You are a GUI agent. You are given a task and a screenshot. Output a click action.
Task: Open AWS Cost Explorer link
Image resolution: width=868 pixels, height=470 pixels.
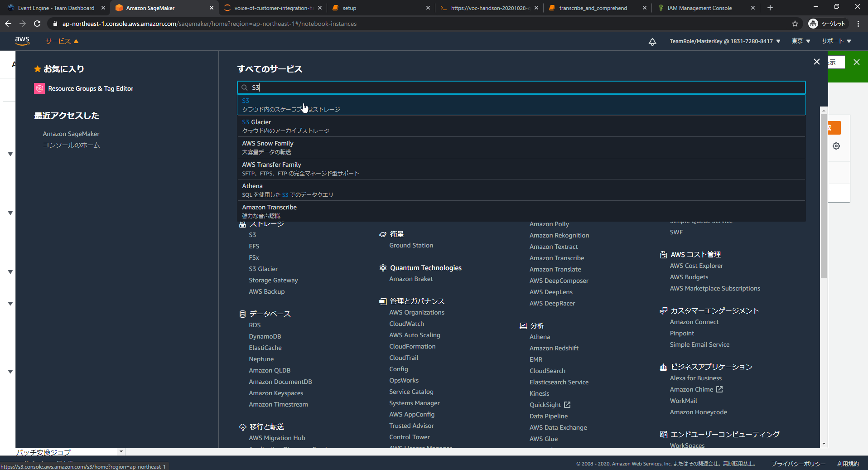pos(696,266)
